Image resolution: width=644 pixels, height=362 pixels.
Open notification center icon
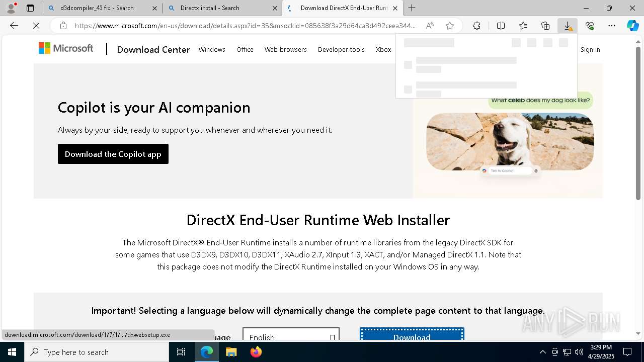[x=627, y=352]
